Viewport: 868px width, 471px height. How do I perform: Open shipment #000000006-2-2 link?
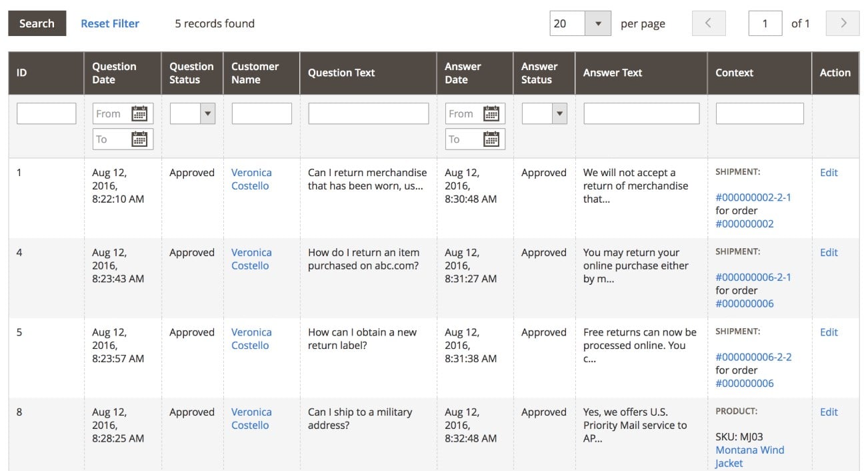[x=753, y=358]
